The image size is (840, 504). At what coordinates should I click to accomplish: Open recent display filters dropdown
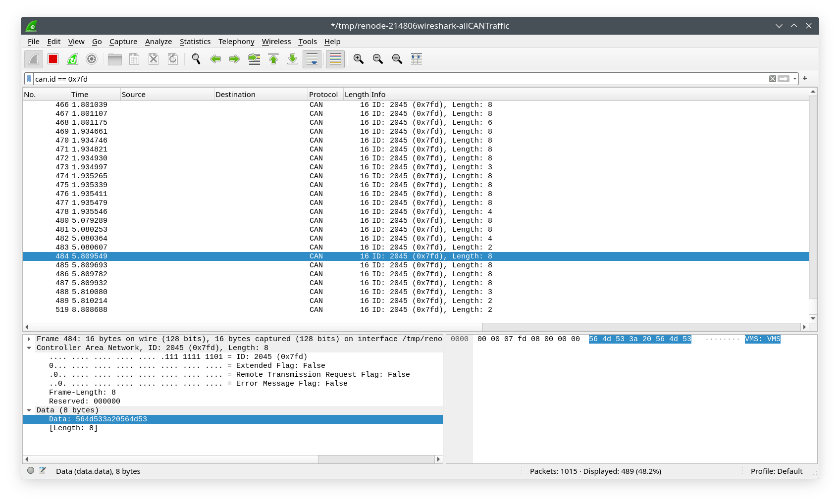(795, 79)
